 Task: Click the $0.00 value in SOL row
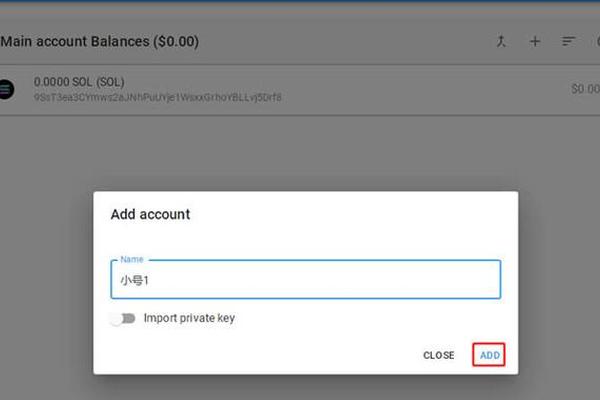(x=585, y=89)
